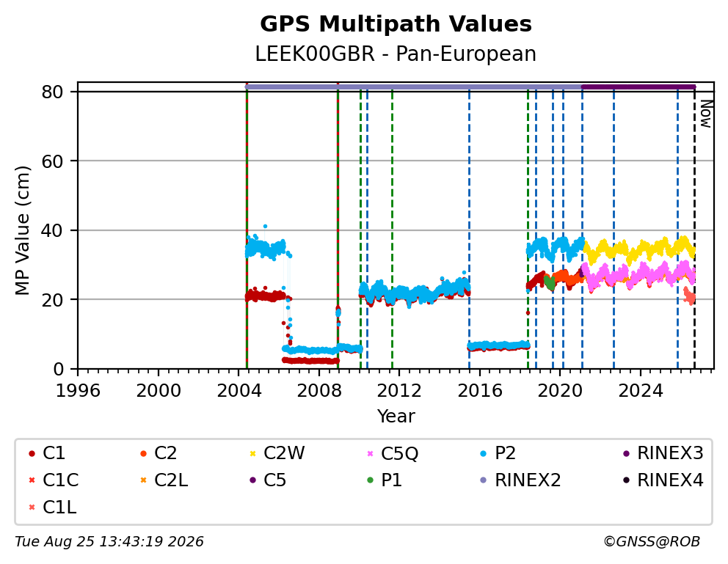Click the ©GNSS@ROB credit text
728x564 pixels.
[652, 542]
